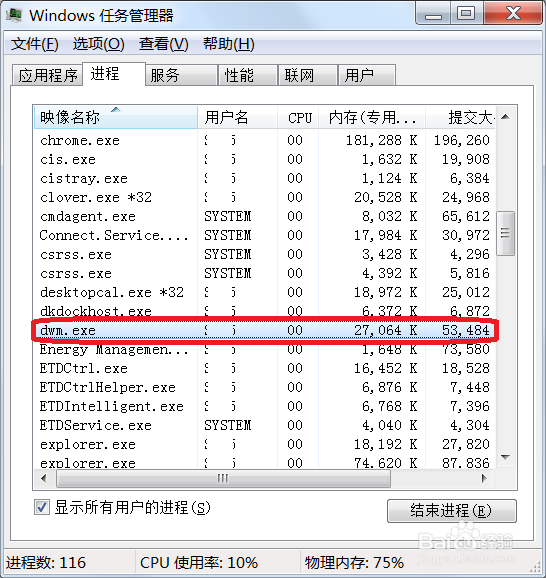This screenshot has width=546, height=578.
Task: Sort by 映像名称 column header
Action: point(116,117)
